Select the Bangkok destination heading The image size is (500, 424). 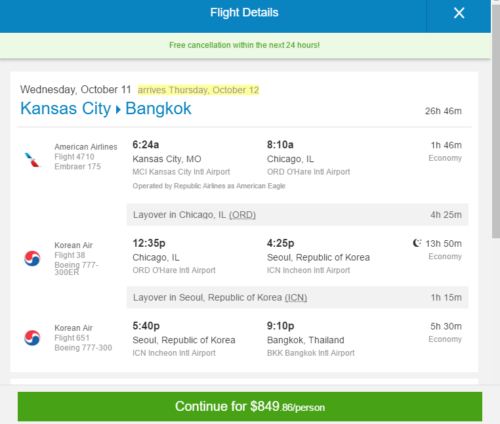158,109
